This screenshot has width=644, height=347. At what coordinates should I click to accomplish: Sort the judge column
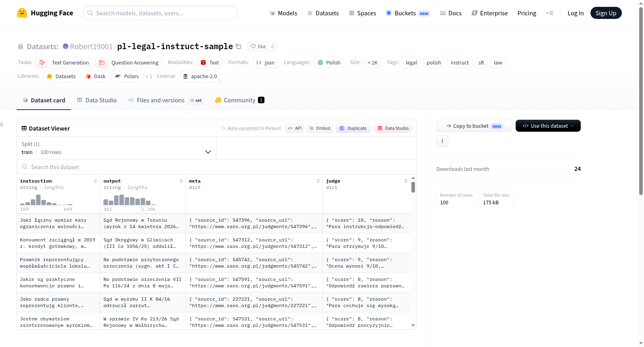pos(406,181)
